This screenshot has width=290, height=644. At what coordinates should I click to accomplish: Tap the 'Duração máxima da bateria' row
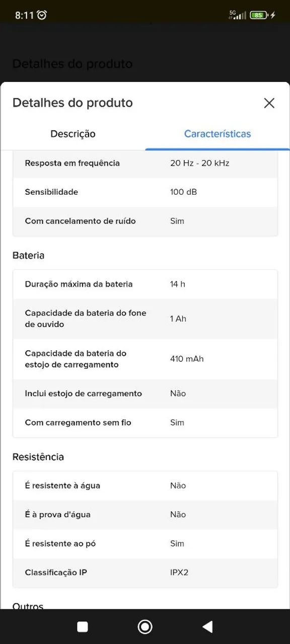[x=145, y=284]
